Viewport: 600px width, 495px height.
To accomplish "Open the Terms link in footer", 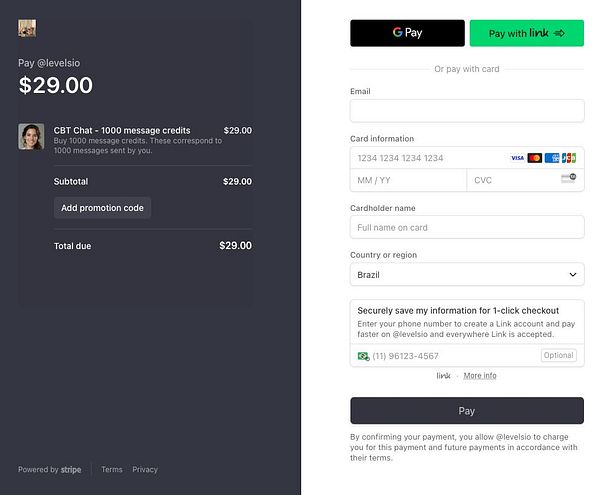I will click(x=112, y=469).
